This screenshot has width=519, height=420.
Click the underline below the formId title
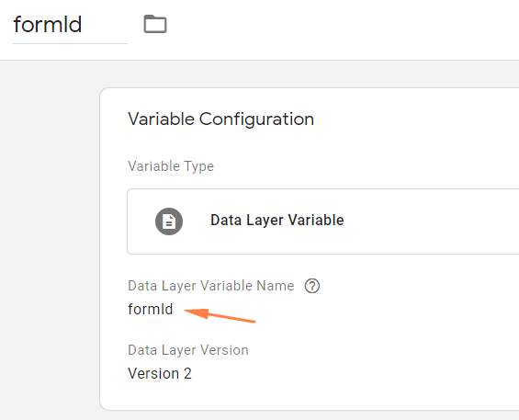pyautogui.click(x=70, y=43)
